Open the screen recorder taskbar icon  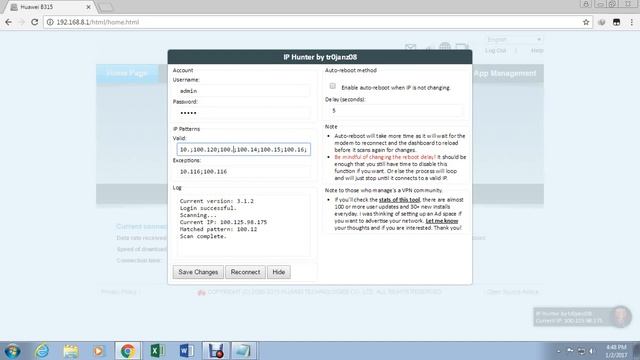[216, 351]
